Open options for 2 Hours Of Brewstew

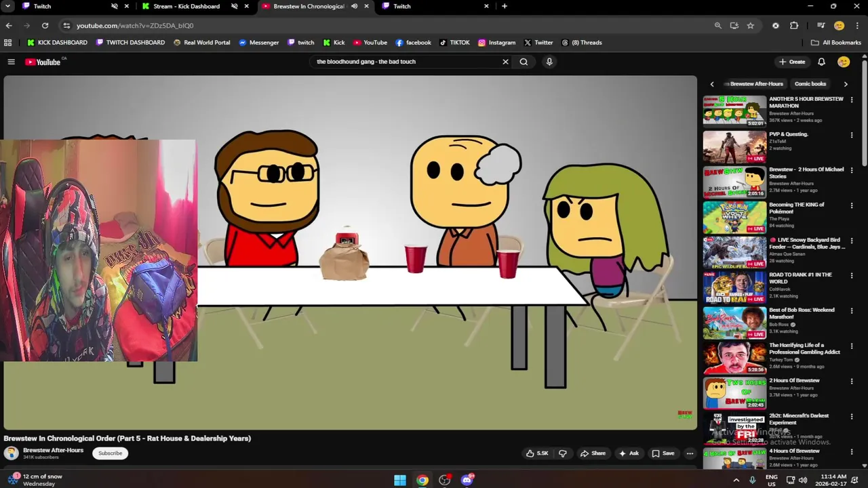point(852,382)
